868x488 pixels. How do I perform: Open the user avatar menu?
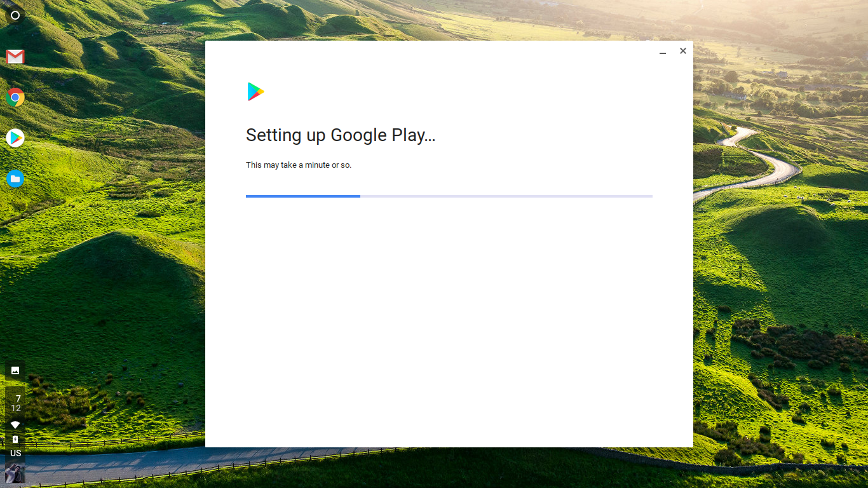[15, 473]
